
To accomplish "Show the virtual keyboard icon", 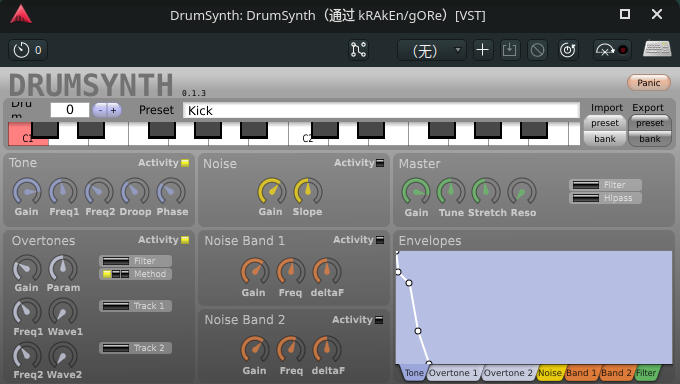I will pos(657,49).
